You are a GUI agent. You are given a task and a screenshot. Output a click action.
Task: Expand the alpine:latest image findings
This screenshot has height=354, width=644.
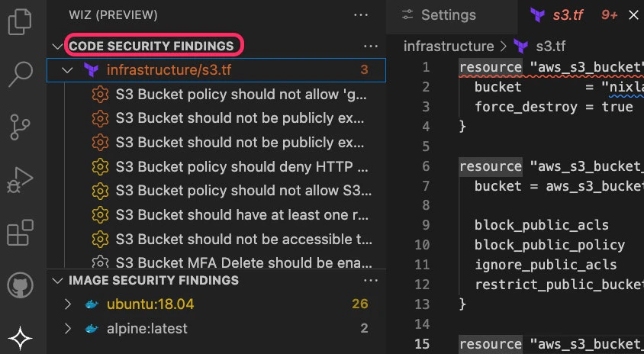pyautogui.click(x=68, y=329)
